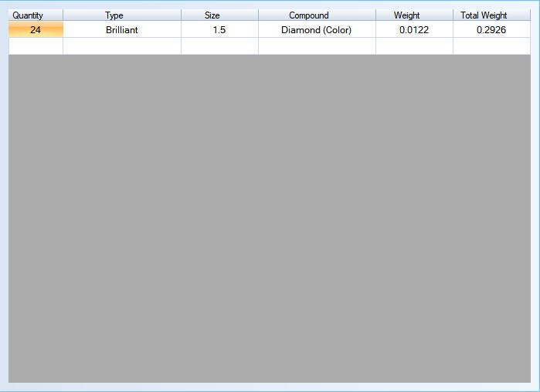Click the divider between Type and Size headers
The width and height of the screenshot is (540, 392).
tap(181, 15)
